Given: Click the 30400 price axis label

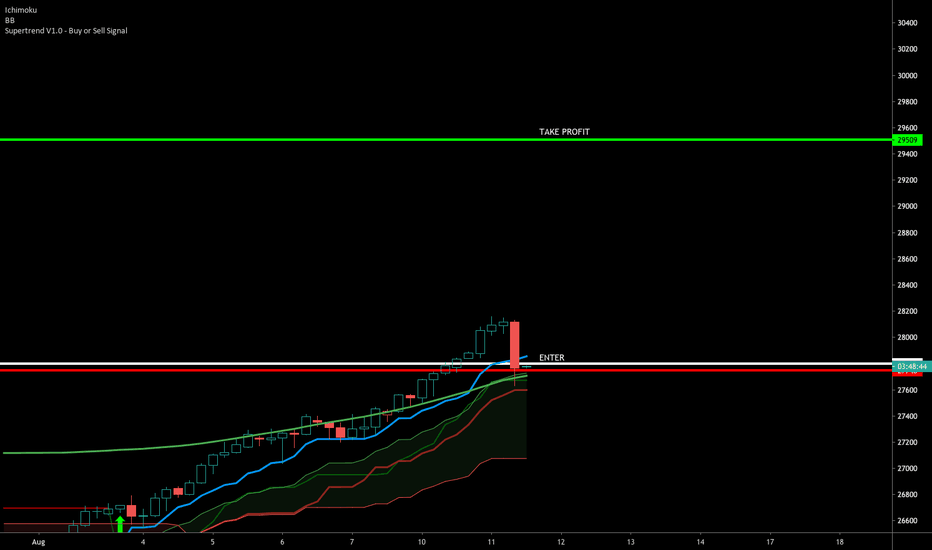Looking at the screenshot, I should [907, 23].
